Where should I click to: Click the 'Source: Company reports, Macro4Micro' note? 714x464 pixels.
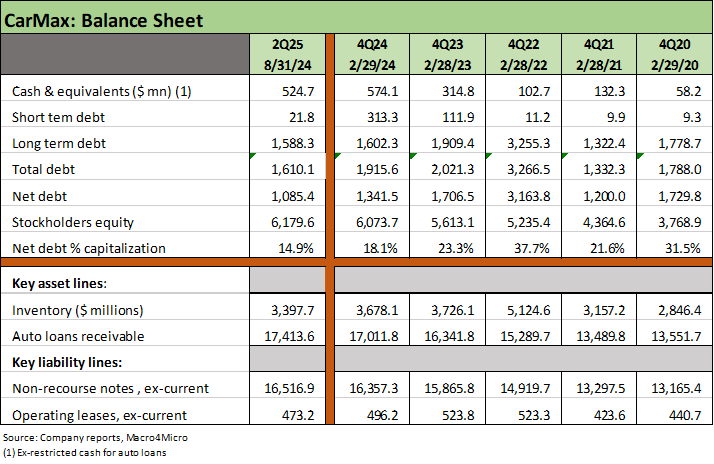tap(95, 438)
